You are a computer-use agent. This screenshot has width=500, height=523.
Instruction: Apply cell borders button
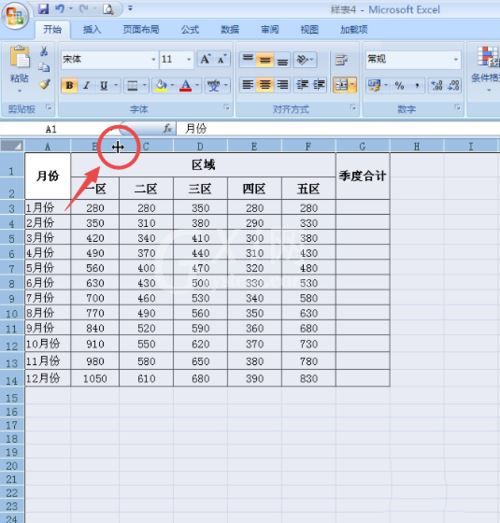[132, 86]
